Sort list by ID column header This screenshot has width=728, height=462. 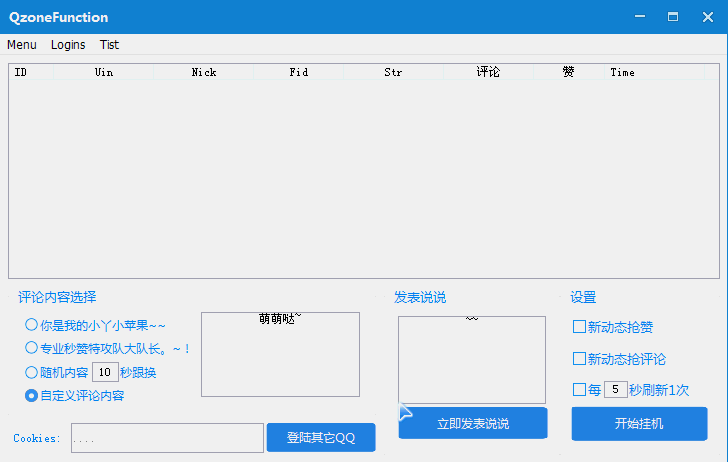(x=31, y=72)
